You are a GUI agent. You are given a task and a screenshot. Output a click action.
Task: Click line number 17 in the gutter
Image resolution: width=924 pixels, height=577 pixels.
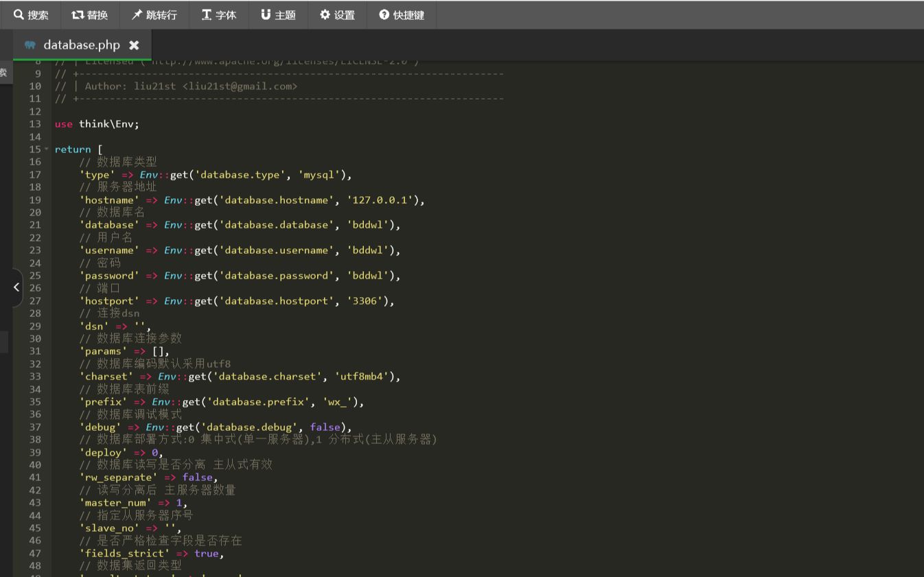pyautogui.click(x=35, y=175)
